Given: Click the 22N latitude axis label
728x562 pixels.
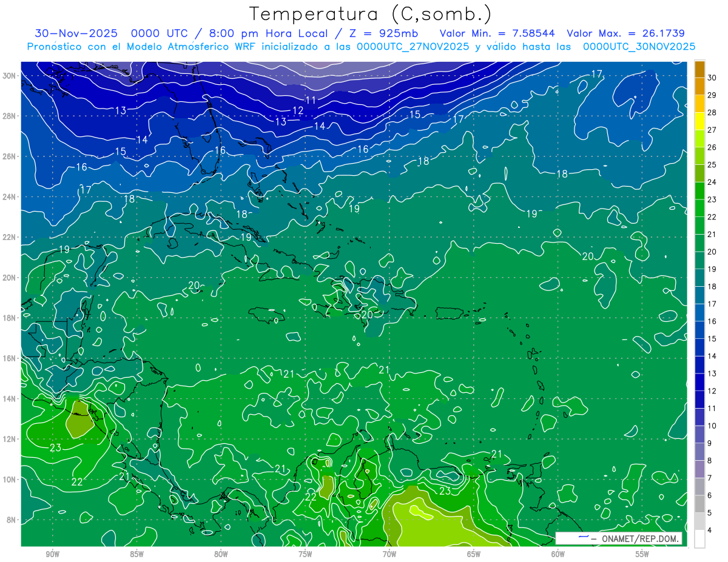Looking at the screenshot, I should pos(10,237).
